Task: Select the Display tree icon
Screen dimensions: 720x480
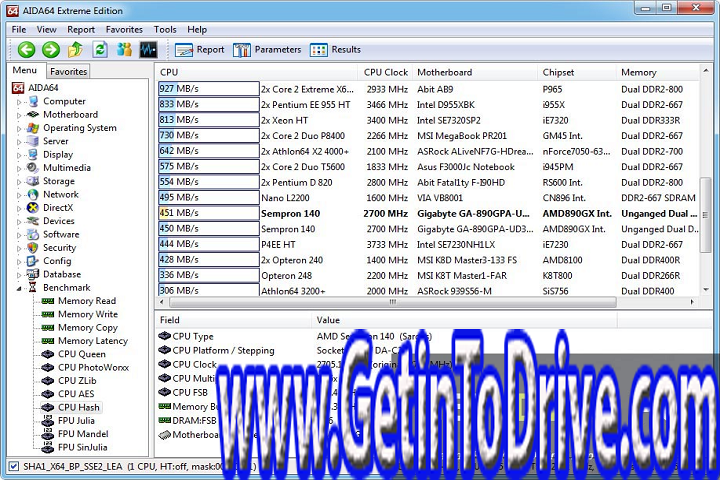Action: pyautogui.click(x=33, y=154)
